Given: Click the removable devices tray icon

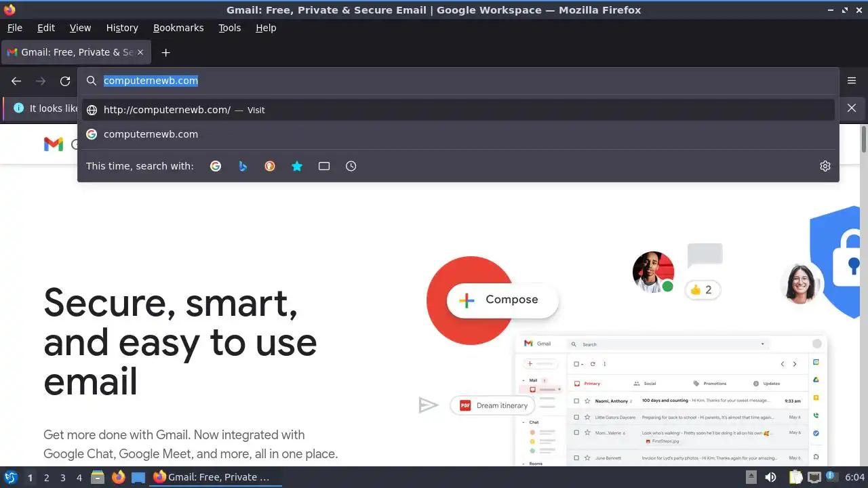Looking at the screenshot, I should pyautogui.click(x=751, y=478).
